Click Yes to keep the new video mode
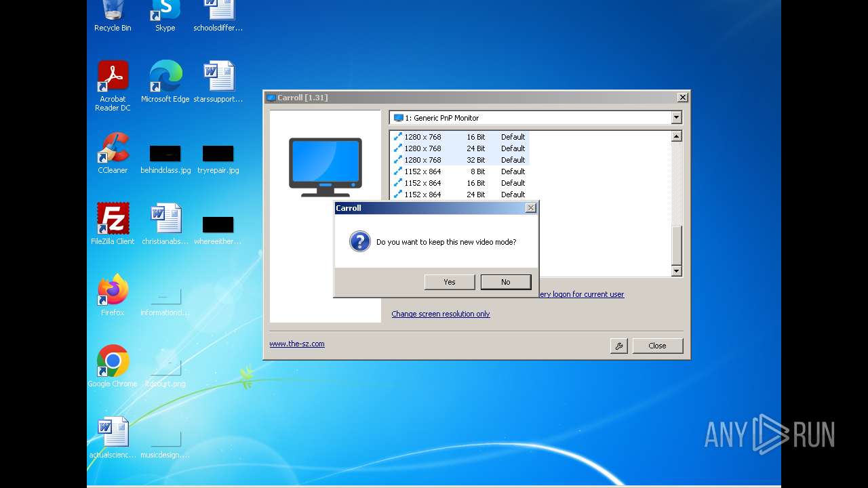The image size is (868, 488). pos(450,282)
